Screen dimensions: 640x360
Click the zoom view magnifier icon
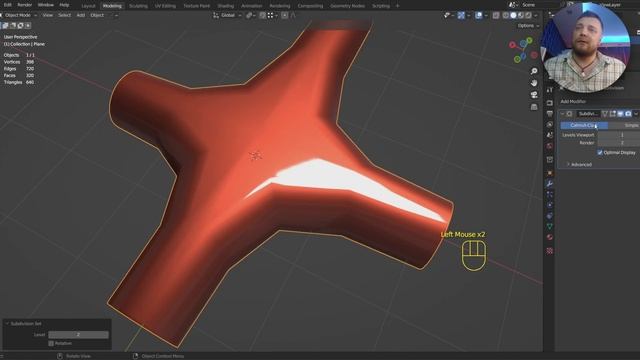tap(534, 71)
